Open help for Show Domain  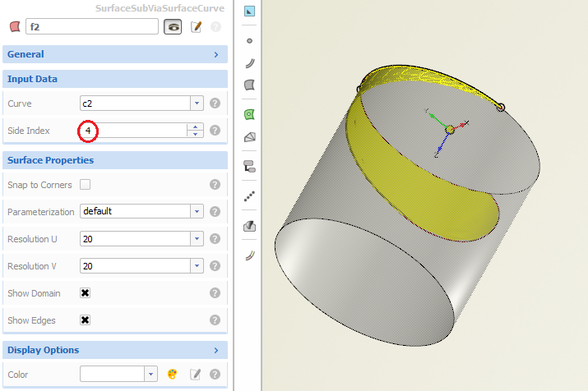pyautogui.click(x=215, y=293)
